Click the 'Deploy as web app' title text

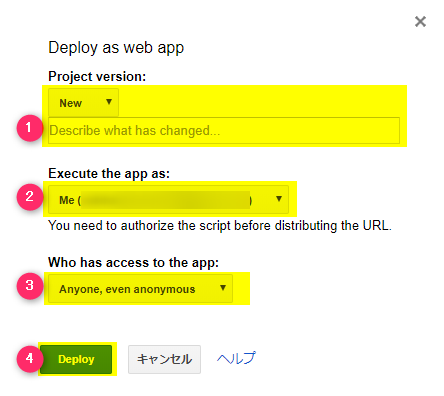(x=116, y=48)
